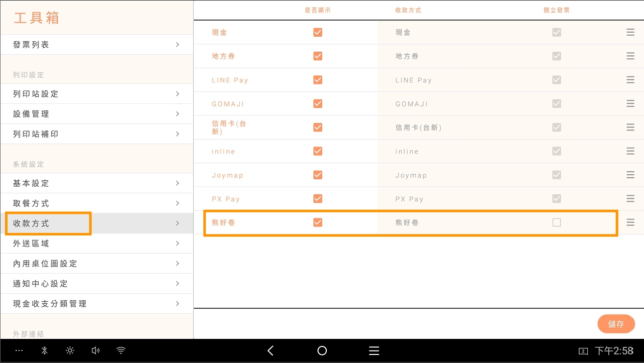Expand 發票列表 via its chevron arrow
This screenshot has width=644, height=363.
click(178, 45)
